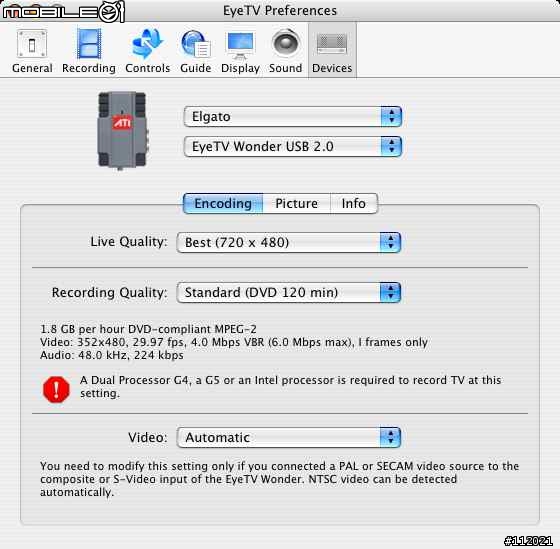Click the ATI EyeTV Wonder device image

tap(122, 130)
